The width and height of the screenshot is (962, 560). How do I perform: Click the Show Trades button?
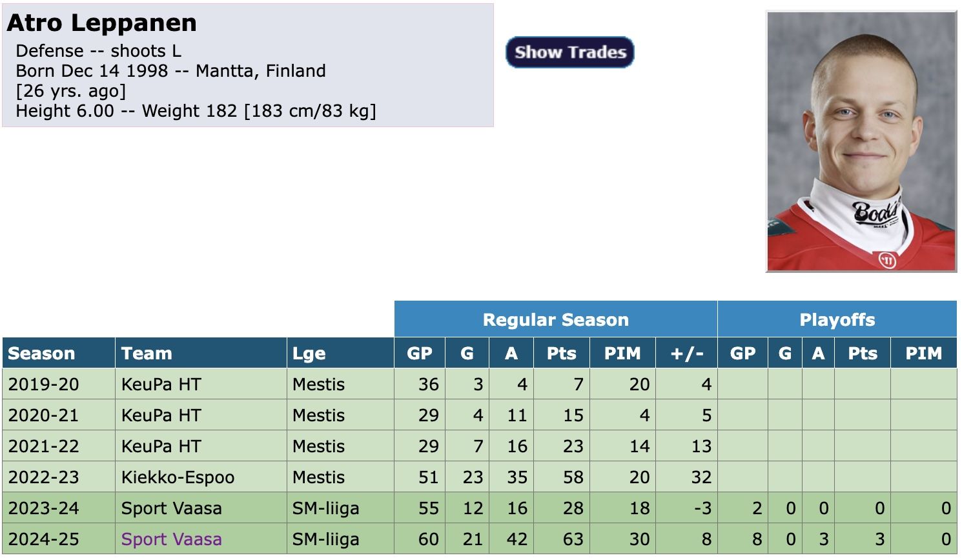pyautogui.click(x=570, y=52)
